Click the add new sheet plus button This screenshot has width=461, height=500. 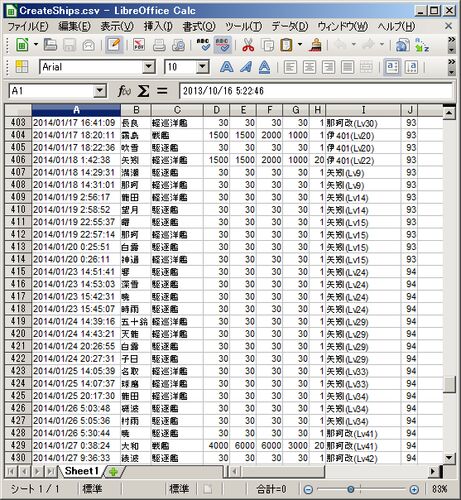click(x=113, y=471)
